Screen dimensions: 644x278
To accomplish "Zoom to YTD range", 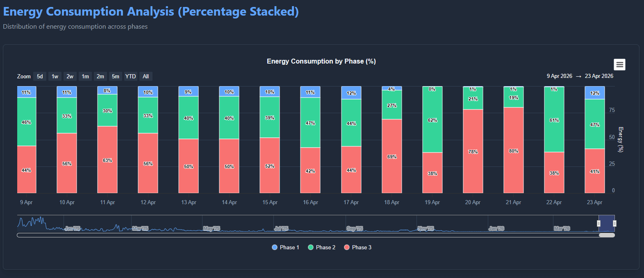I will (130, 76).
